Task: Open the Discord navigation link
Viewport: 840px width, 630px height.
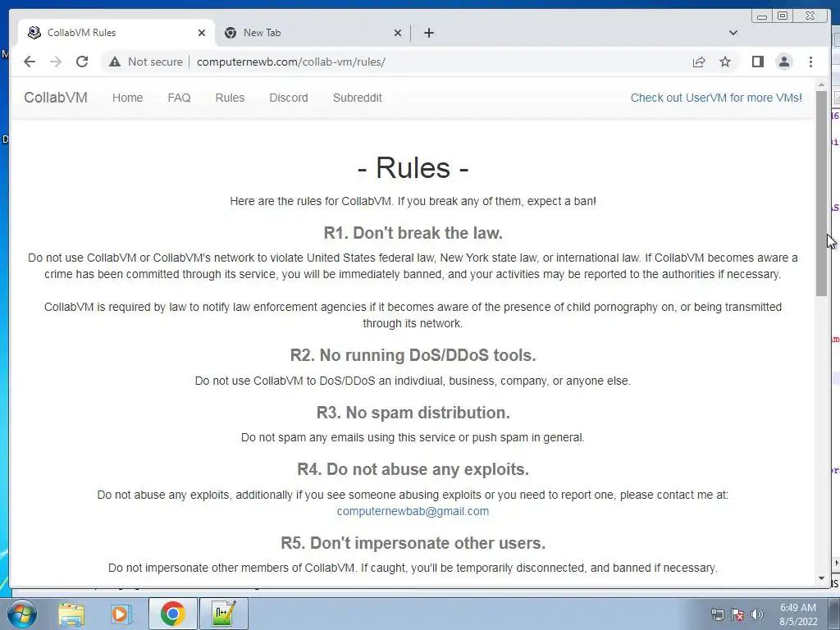Action: [289, 98]
